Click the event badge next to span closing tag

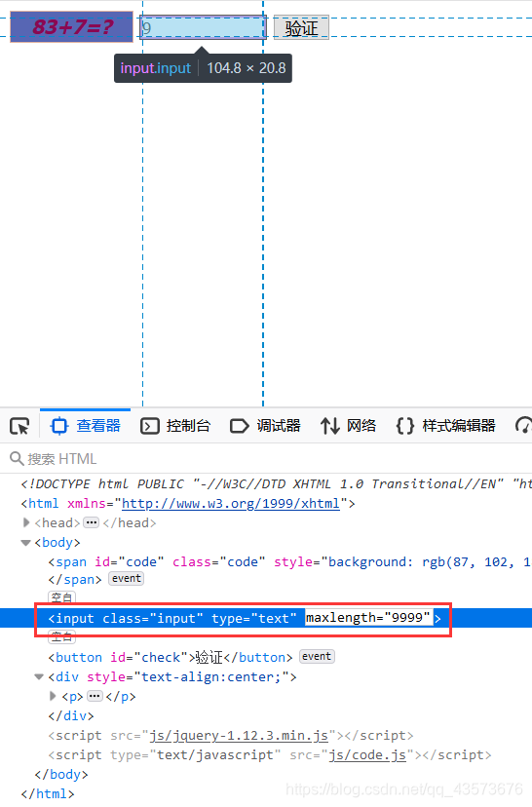pos(127,579)
